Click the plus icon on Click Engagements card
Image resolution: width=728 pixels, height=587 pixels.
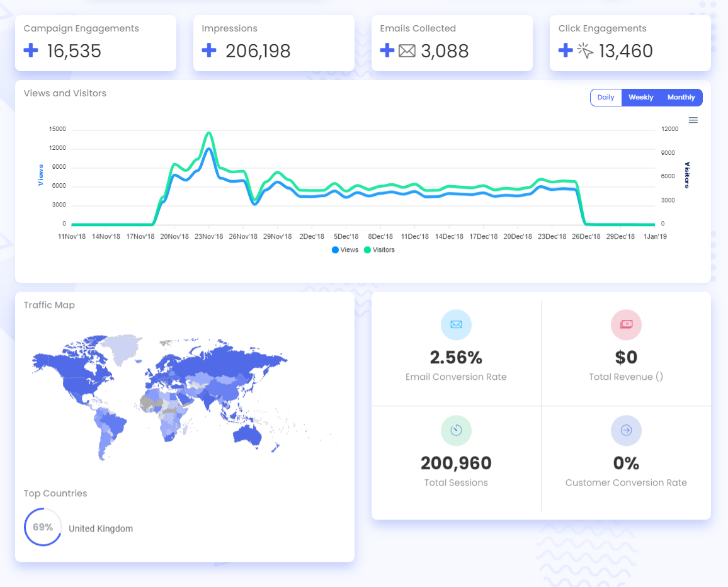(x=565, y=50)
